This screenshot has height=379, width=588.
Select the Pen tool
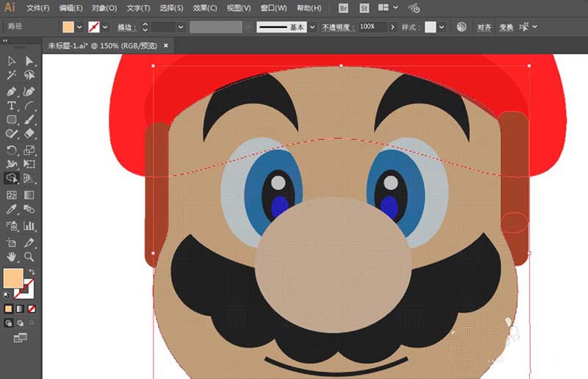11,92
